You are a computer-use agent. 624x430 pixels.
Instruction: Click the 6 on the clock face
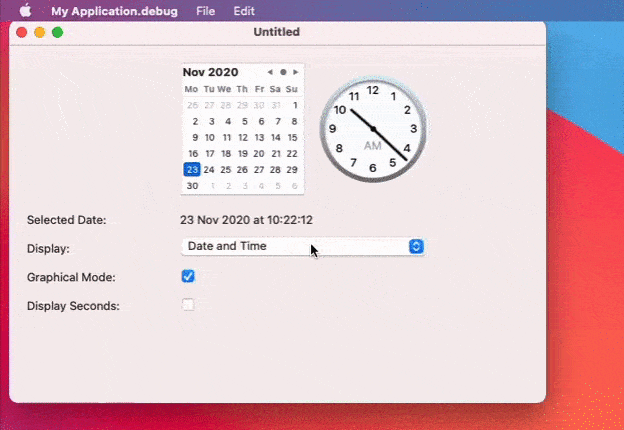coord(372,168)
